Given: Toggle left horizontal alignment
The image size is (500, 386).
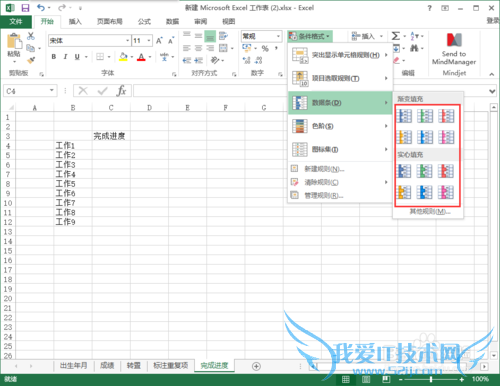Looking at the screenshot, I should point(187,49).
